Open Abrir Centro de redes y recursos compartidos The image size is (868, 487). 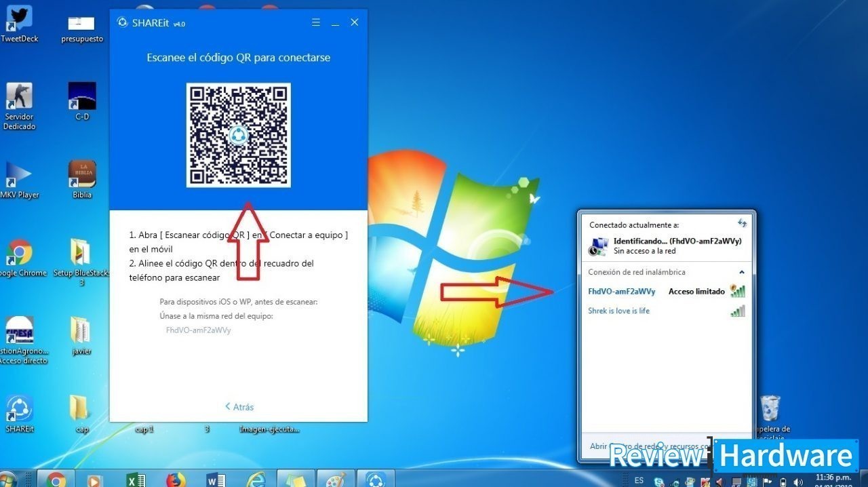[x=649, y=446]
